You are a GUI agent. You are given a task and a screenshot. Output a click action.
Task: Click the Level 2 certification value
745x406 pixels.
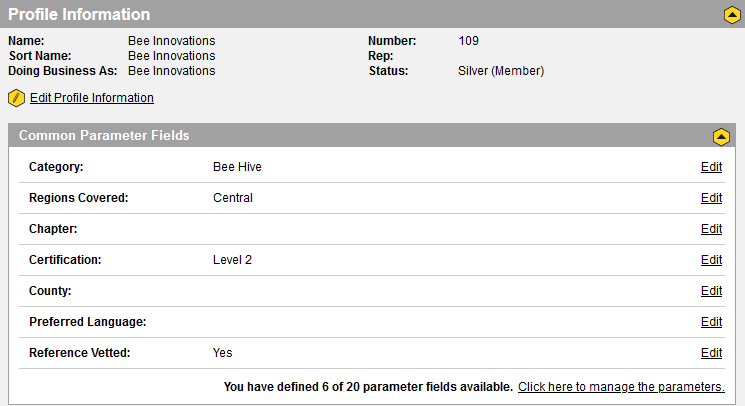click(x=232, y=260)
